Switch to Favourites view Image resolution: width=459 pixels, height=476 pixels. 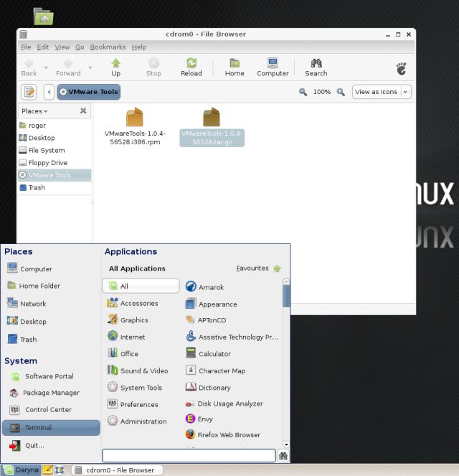259,269
